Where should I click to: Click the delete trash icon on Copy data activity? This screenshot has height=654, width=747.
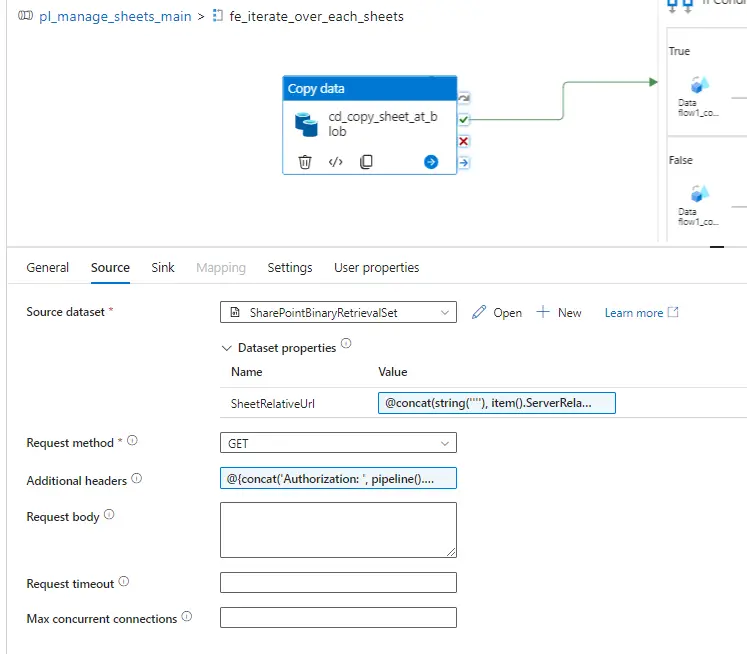(306, 161)
